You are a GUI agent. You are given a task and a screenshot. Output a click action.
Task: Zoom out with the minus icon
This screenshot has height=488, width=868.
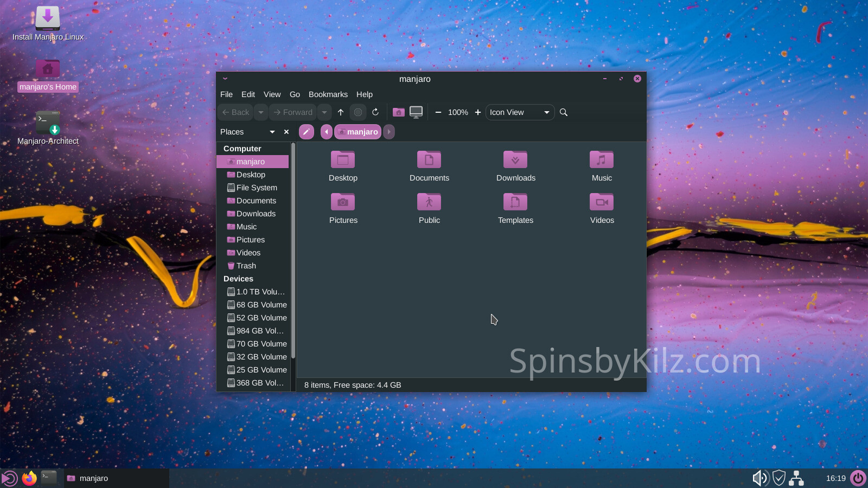tap(438, 112)
